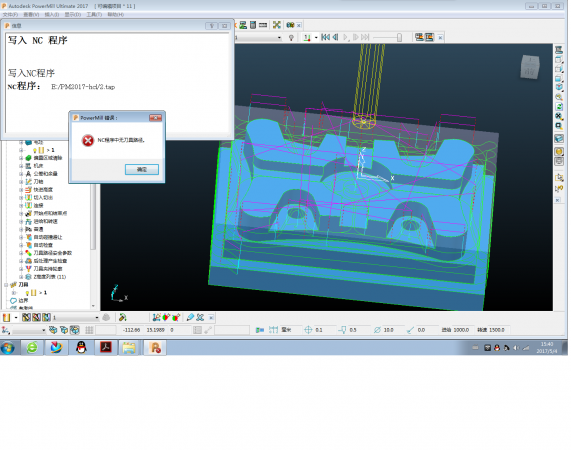Toggle the light bulb in the simulation toolbar
The image size is (571, 450).
point(291,38)
